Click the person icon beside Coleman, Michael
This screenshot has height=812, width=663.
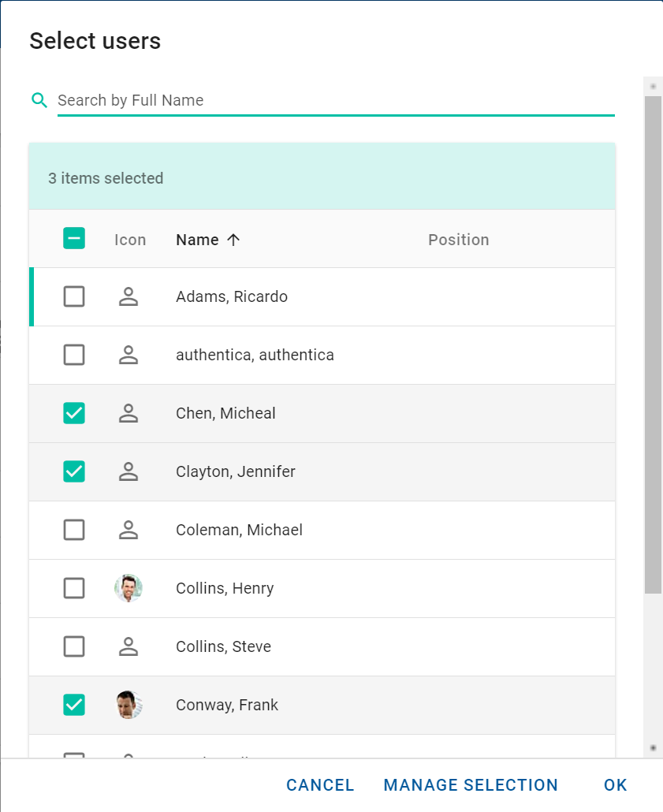(x=129, y=530)
